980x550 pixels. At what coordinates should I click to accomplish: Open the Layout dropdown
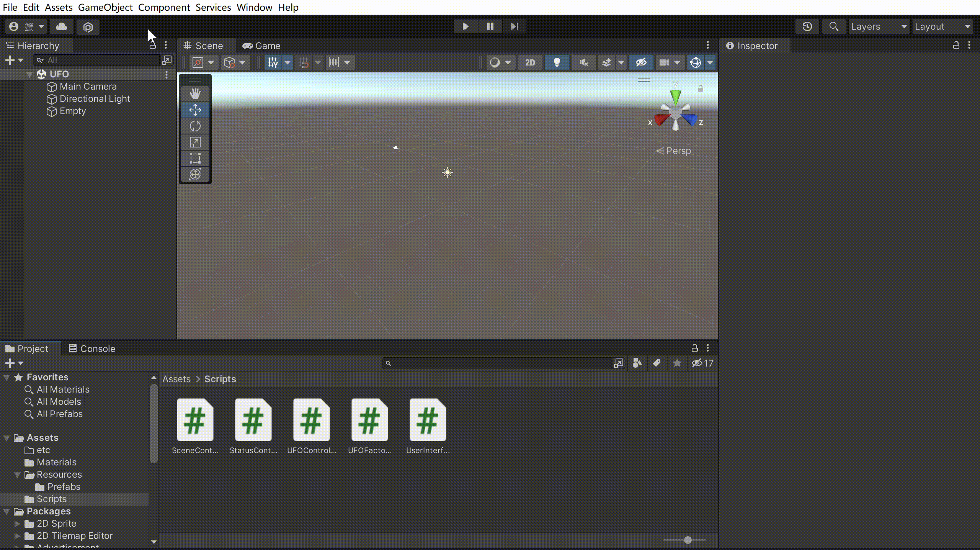pyautogui.click(x=942, y=26)
